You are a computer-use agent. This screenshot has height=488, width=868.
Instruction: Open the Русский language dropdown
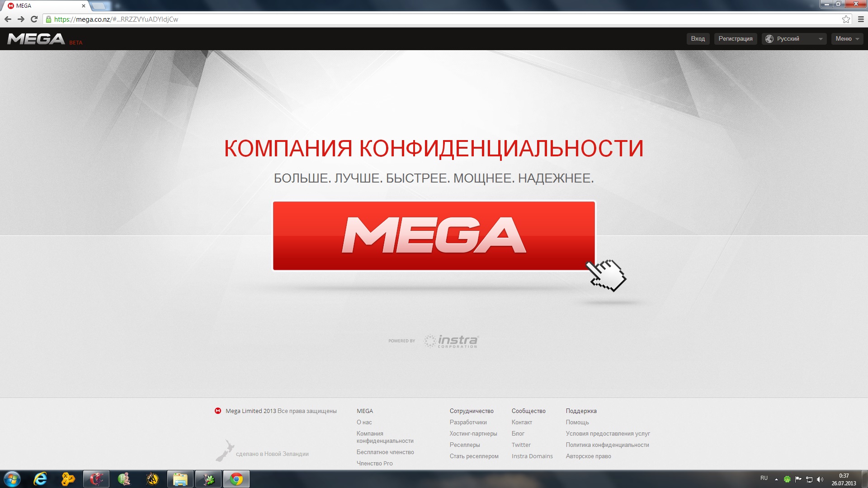pyautogui.click(x=794, y=39)
